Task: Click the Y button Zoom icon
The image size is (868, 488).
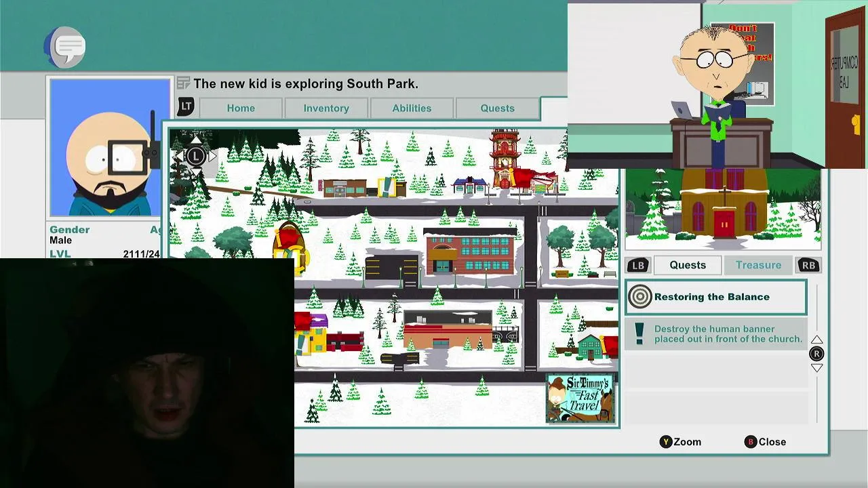Action: pos(666,442)
